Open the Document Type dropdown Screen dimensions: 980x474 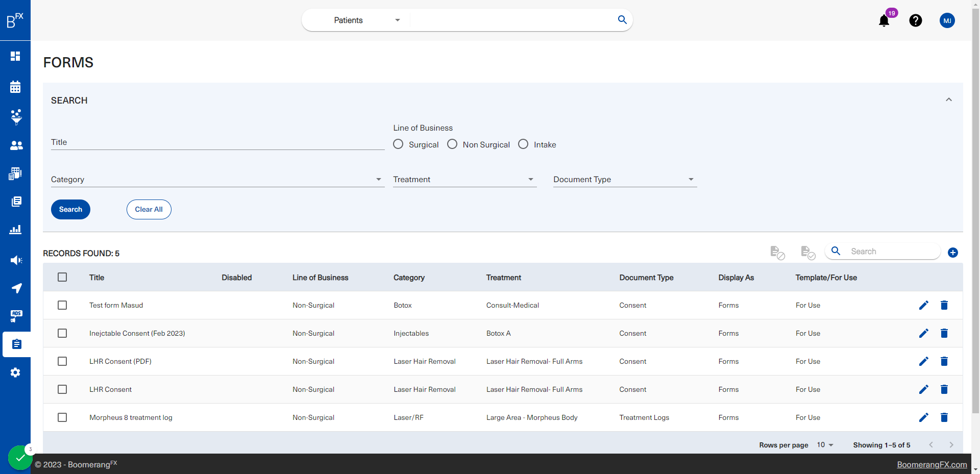[x=625, y=180]
